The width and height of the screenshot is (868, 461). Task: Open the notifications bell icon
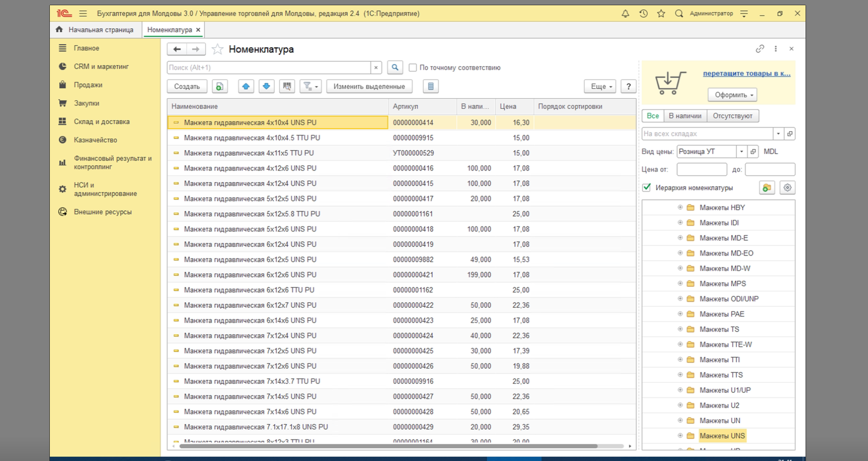click(x=625, y=14)
